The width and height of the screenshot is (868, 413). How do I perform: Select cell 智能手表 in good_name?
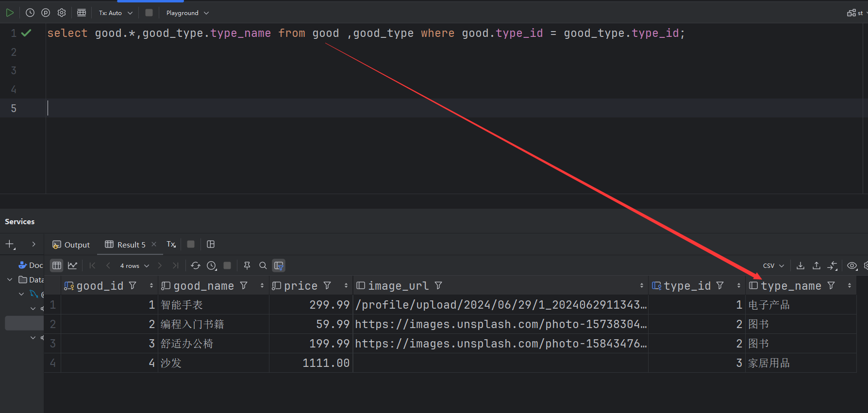pyautogui.click(x=214, y=305)
